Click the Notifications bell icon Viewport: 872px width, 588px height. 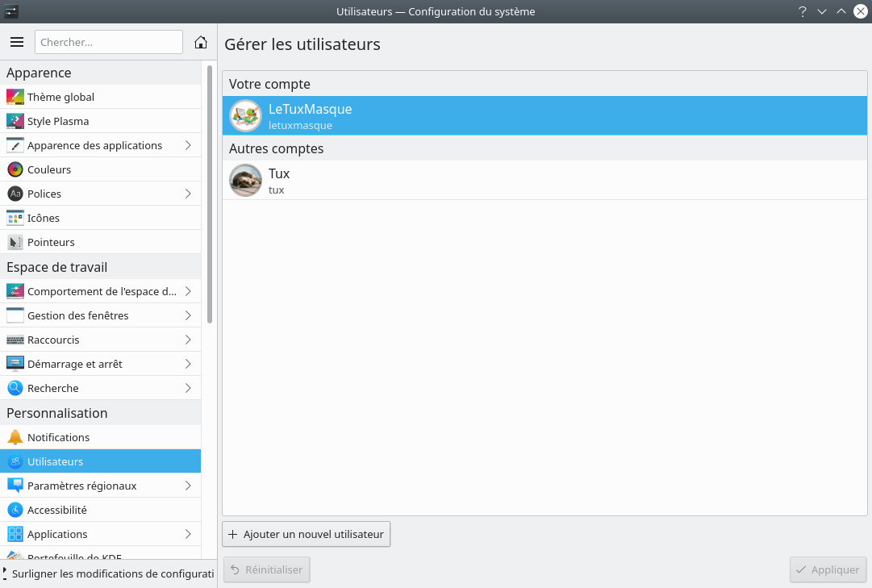15,437
